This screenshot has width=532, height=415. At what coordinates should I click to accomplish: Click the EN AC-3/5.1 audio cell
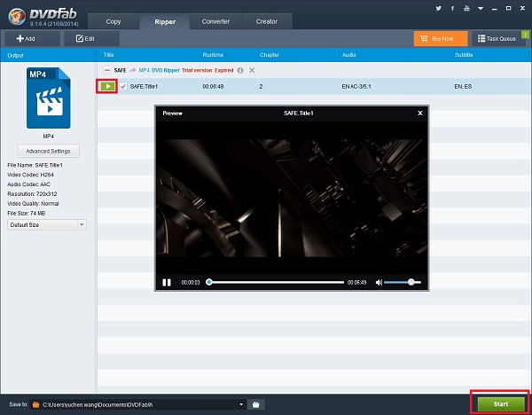click(x=356, y=87)
